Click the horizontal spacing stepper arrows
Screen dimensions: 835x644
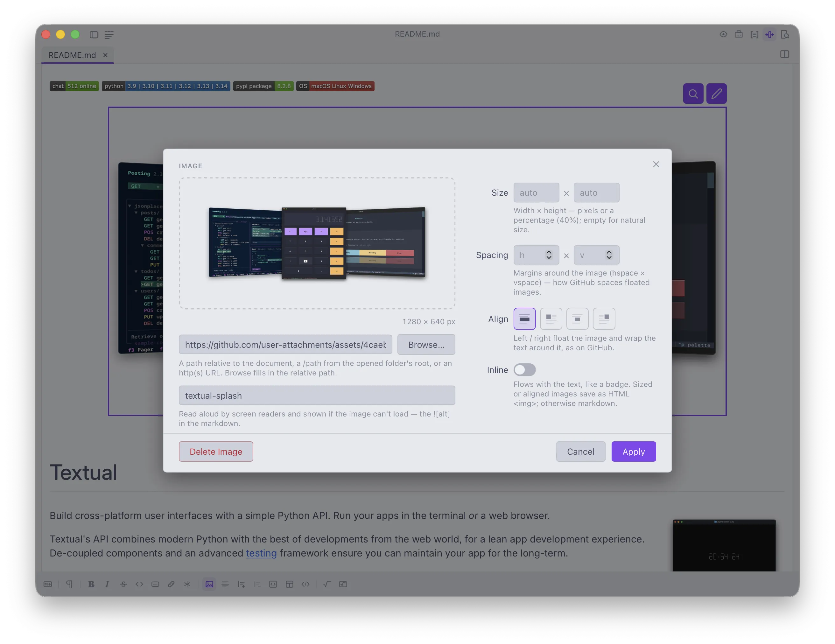(x=549, y=255)
